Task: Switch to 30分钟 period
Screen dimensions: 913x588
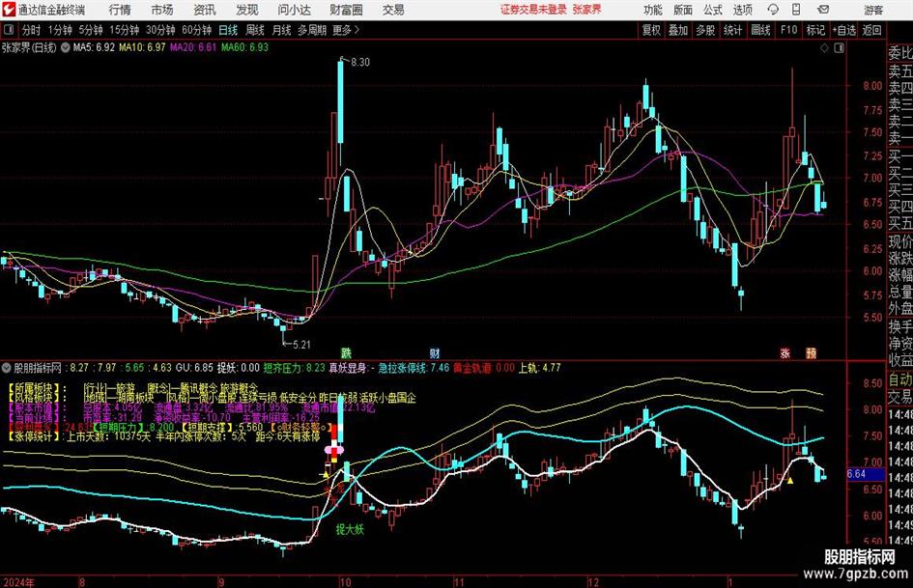Action: [x=160, y=30]
